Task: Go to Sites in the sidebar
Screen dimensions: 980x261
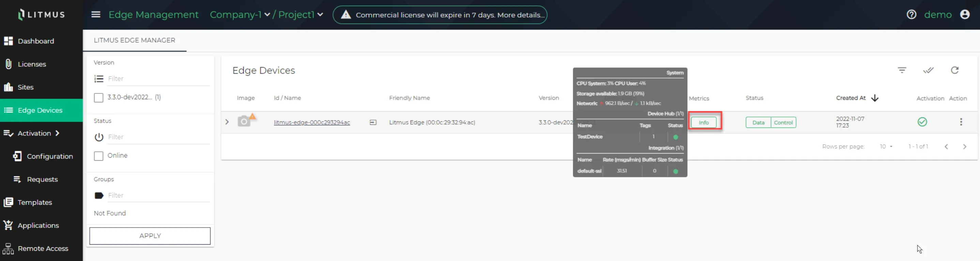Action: tap(42, 87)
